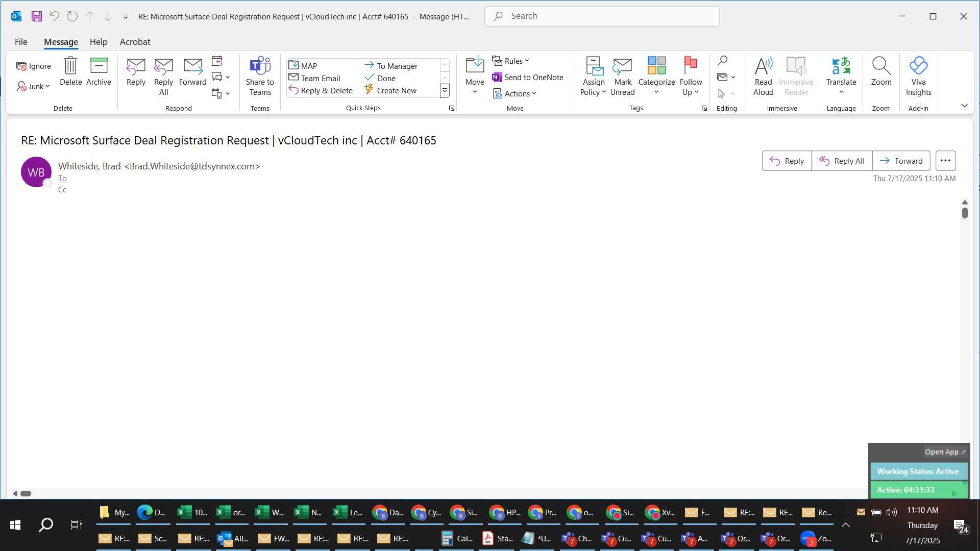Screen dimensions: 980x551
Task: Run the Team Email quick step
Action: (314, 78)
